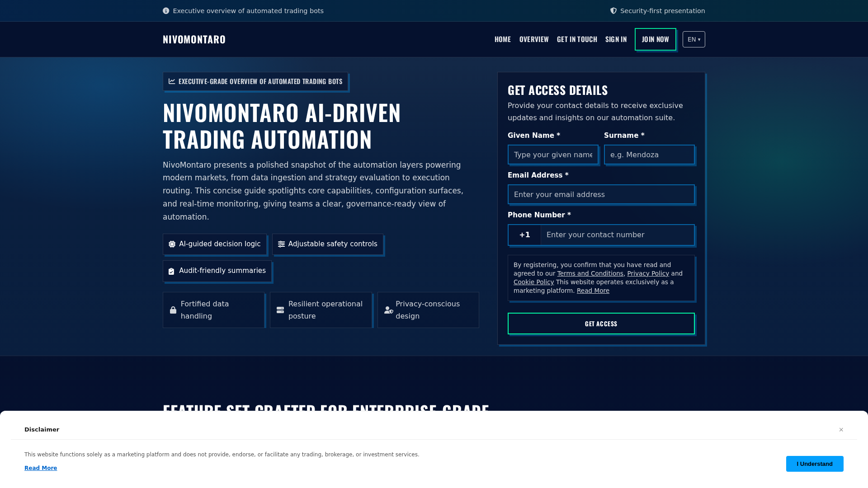Click the Join Now button
Viewport: 868px width, 488px height.
(x=656, y=39)
